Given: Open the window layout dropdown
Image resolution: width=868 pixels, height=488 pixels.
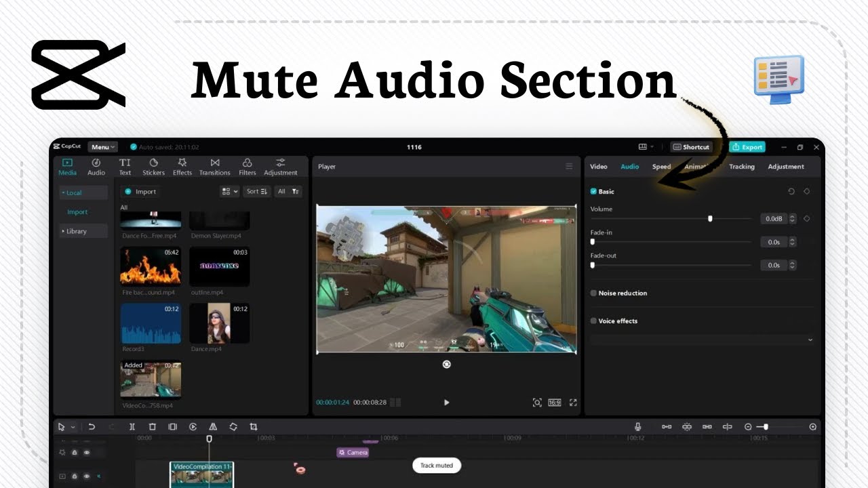Looking at the screenshot, I should pos(646,147).
